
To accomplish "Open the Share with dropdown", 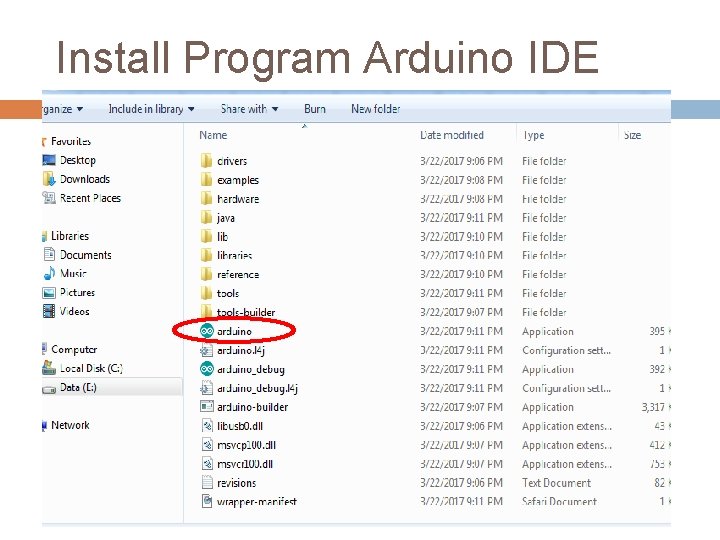I will [x=249, y=109].
